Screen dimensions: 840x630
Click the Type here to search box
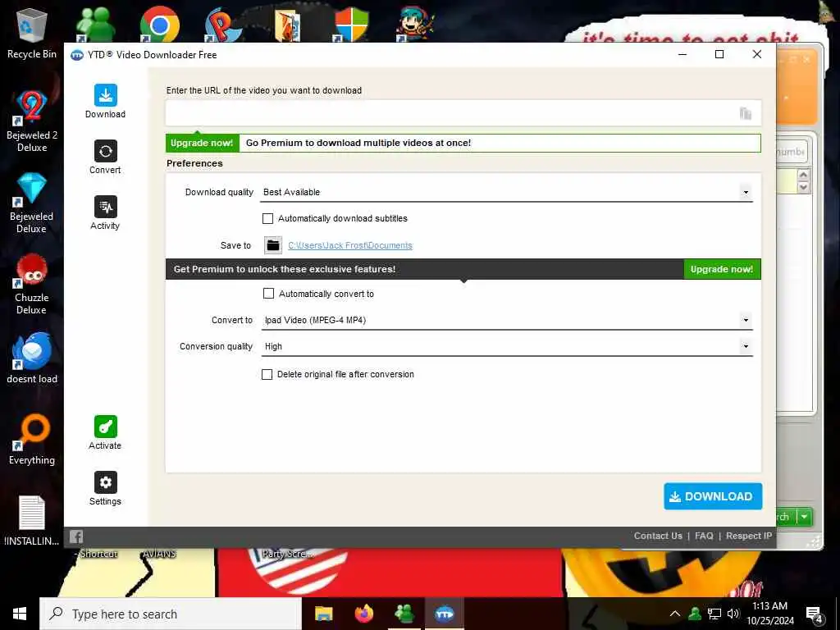(171, 614)
